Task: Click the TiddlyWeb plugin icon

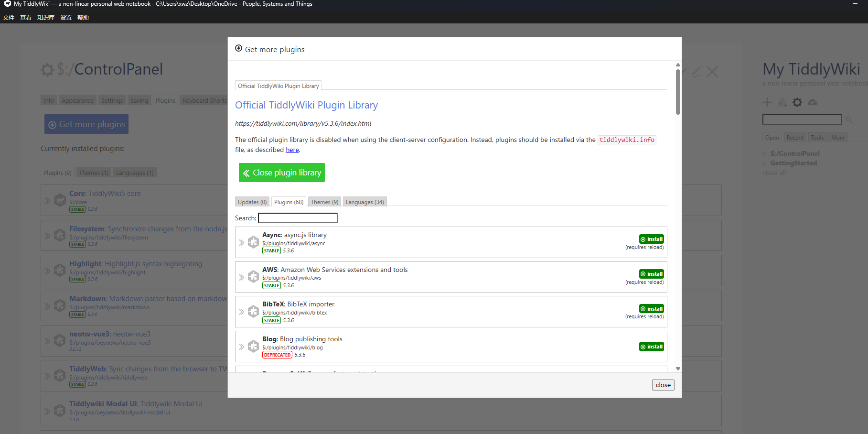Action: [x=60, y=375]
